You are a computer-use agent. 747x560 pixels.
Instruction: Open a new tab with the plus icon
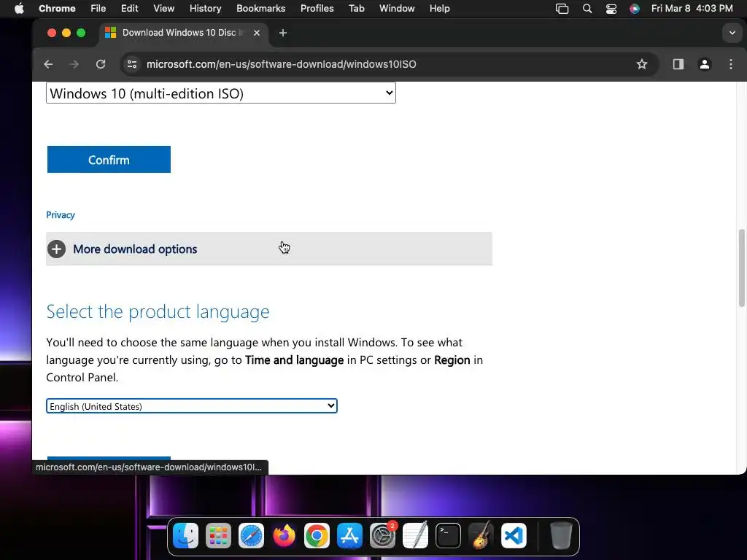(283, 33)
